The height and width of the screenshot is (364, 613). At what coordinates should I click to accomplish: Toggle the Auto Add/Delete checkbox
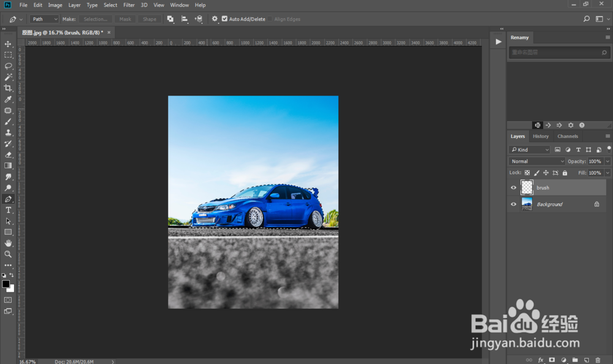point(224,19)
